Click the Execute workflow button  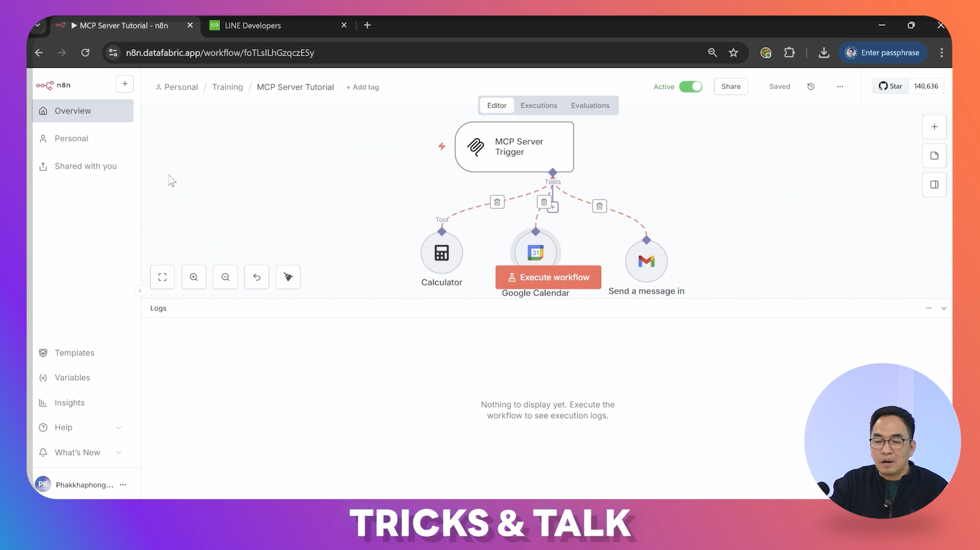pos(548,278)
